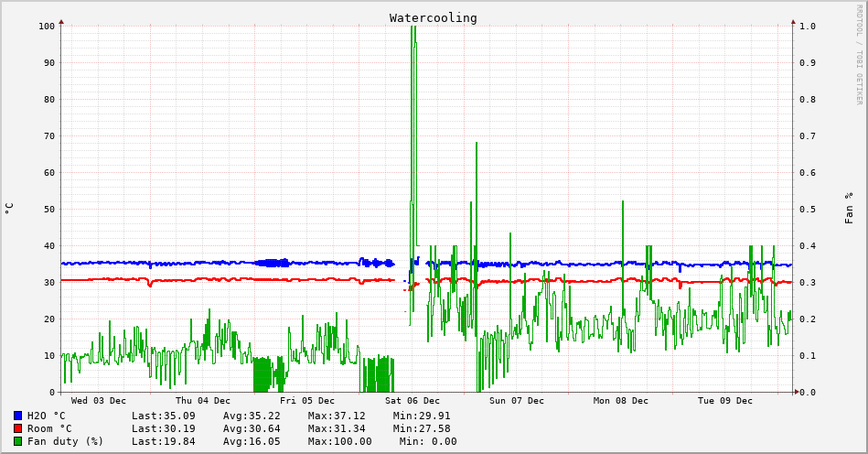Select the Sun 07 Dec date label
The image size is (868, 454).
click(x=517, y=401)
